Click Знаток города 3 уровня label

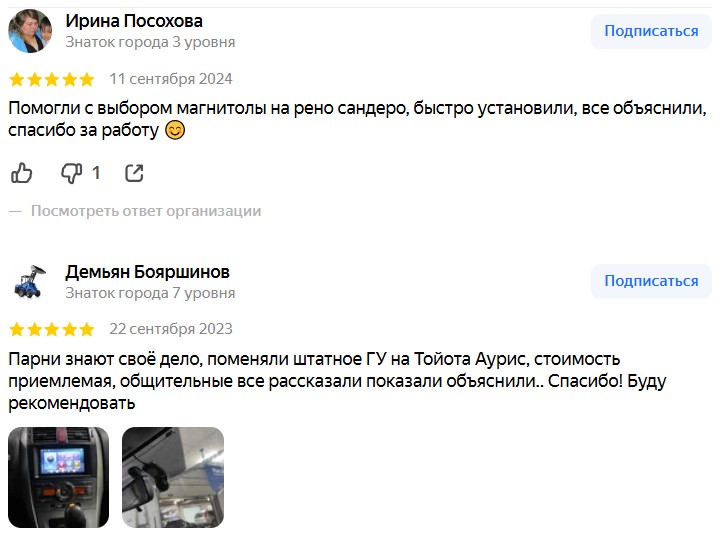click(150, 42)
